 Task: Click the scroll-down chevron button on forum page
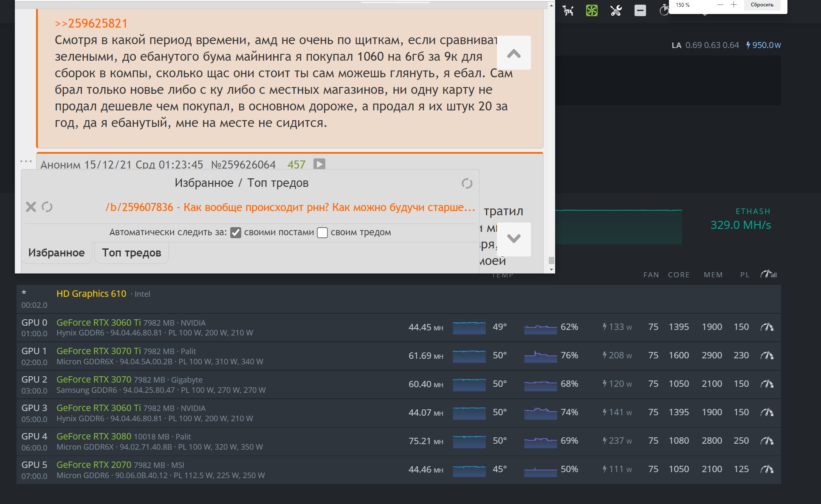(x=514, y=239)
